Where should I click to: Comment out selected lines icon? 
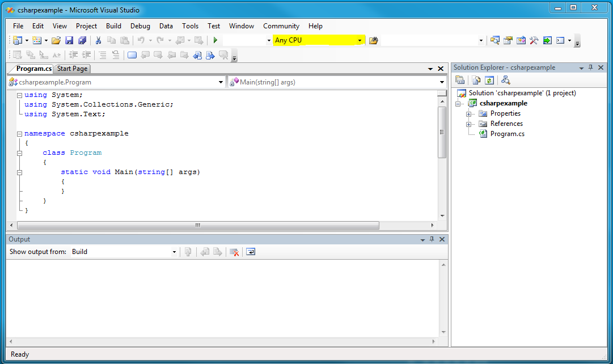point(103,55)
